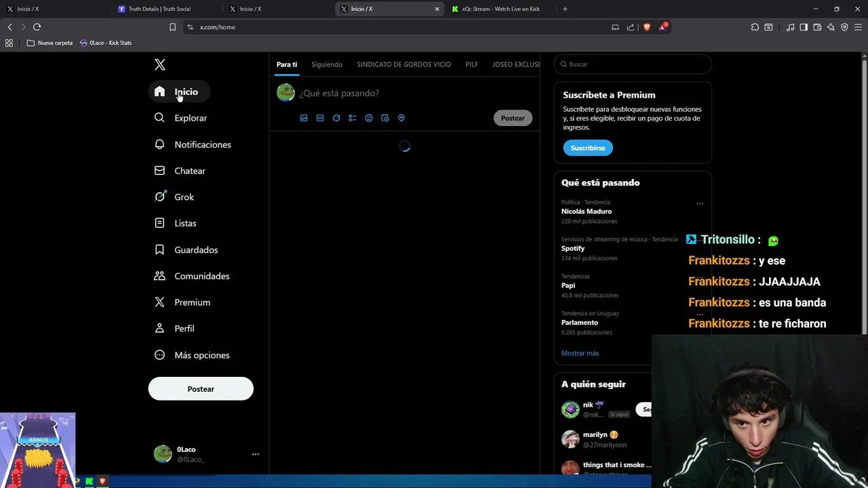Click the Mostrar más trends link

click(580, 353)
